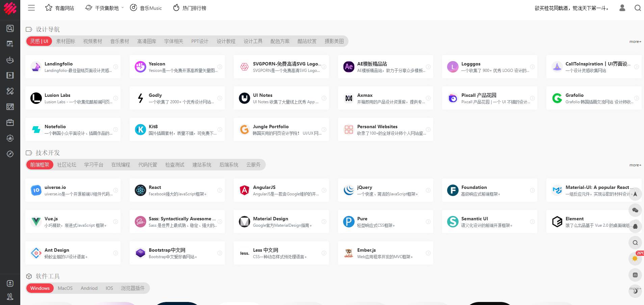Open the React framework card

point(177,190)
